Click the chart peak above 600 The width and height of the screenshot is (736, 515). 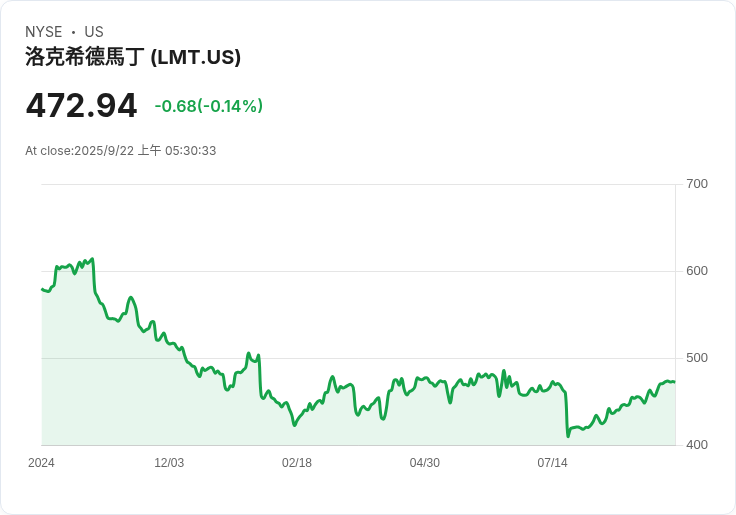[x=92, y=259]
